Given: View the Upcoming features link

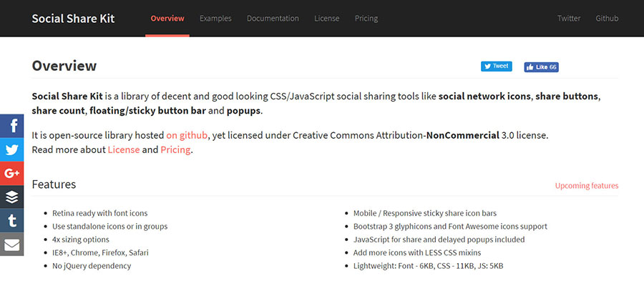Looking at the screenshot, I should coord(587,186).
